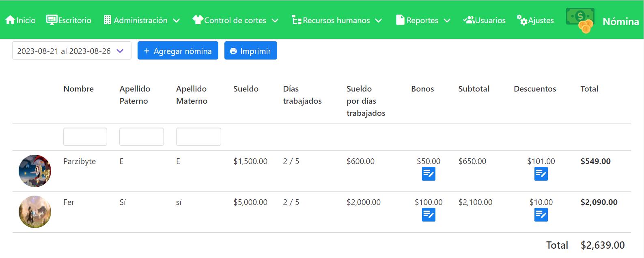
Task: Go to Inicio via the home icon
Action: coord(11,20)
